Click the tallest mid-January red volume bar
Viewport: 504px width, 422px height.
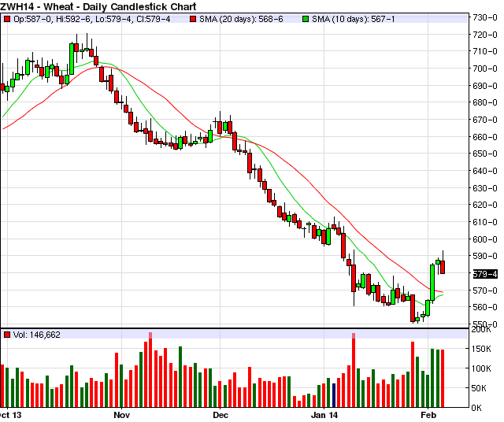[x=354, y=370]
